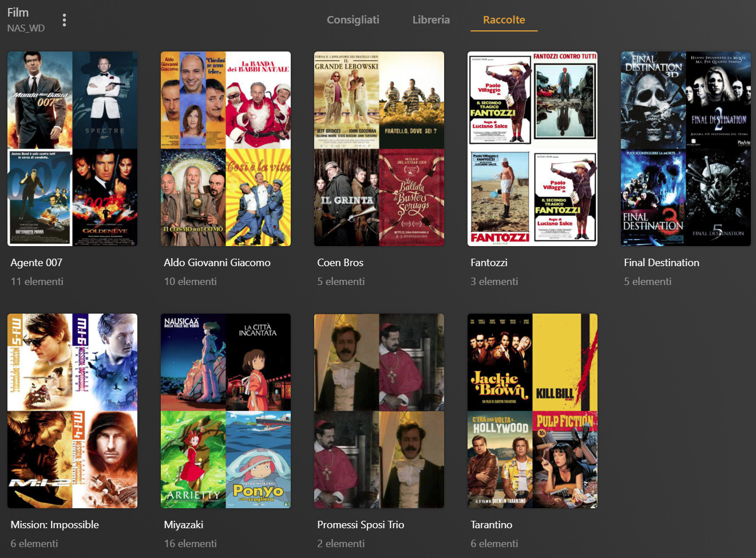Open the Miyazaki collection poster
Viewport: 756px width, 558px height.
pyautogui.click(x=225, y=411)
